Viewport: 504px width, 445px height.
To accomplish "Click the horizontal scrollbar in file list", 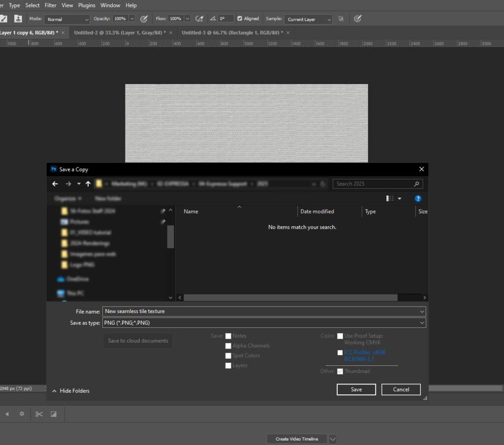I will [x=290, y=298].
